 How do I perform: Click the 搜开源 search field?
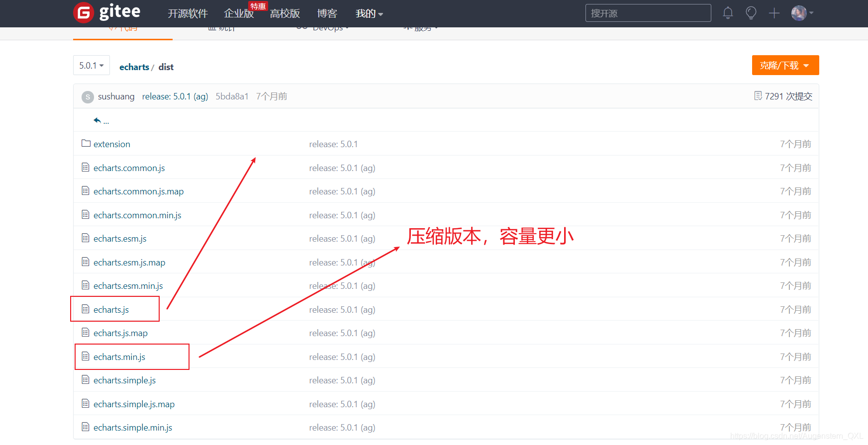pos(648,13)
